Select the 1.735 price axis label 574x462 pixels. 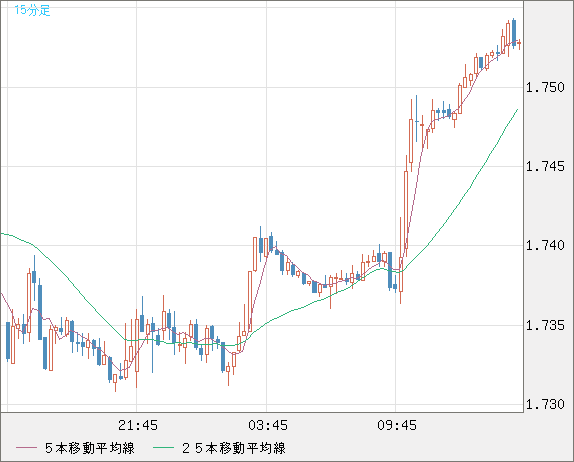click(545, 325)
